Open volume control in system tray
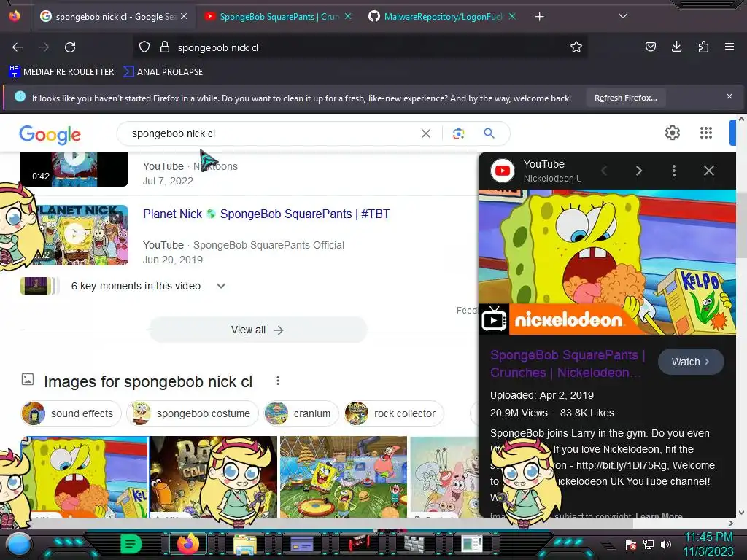Screen dimensions: 747x560 (665, 544)
